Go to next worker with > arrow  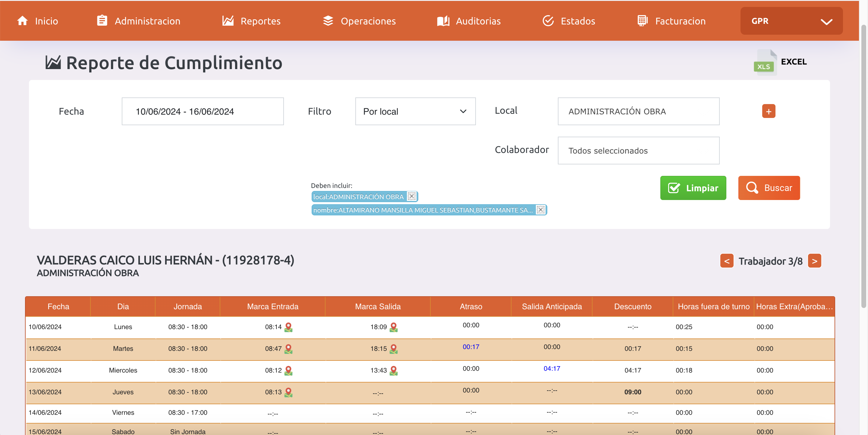(x=815, y=261)
